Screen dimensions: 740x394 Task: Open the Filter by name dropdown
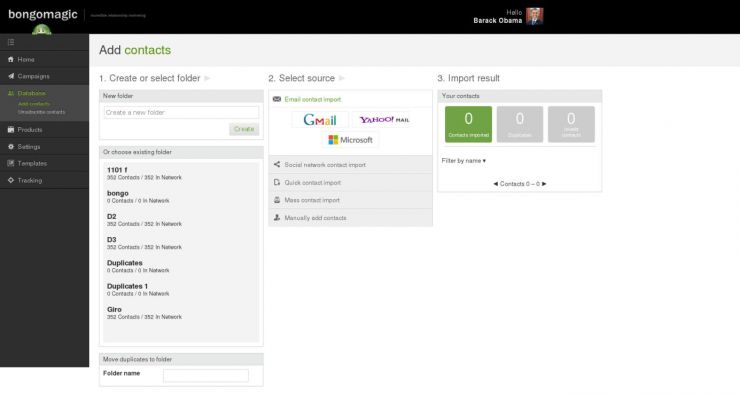[463, 161]
